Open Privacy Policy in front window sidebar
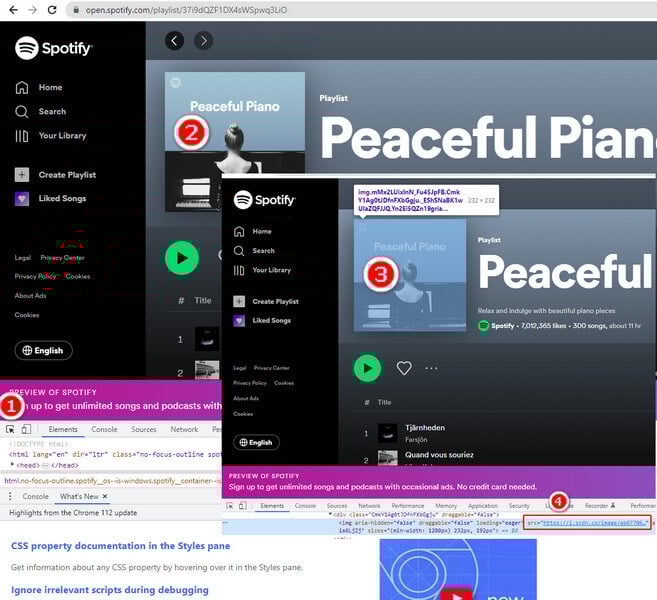 pyautogui.click(x=250, y=383)
